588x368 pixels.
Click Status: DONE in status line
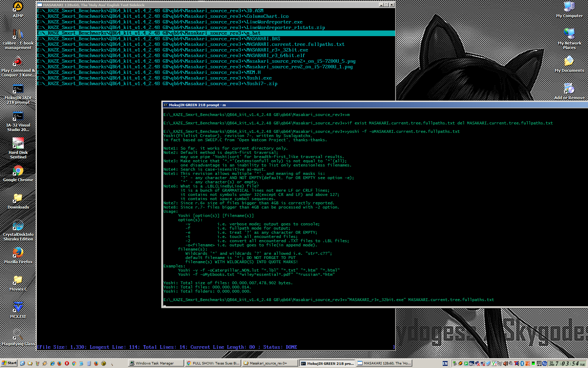click(280, 347)
